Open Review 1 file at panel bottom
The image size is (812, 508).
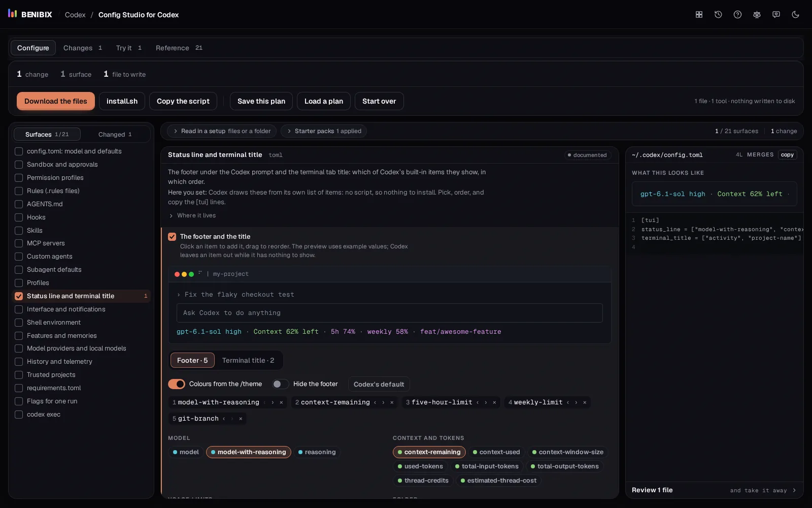pos(714,490)
